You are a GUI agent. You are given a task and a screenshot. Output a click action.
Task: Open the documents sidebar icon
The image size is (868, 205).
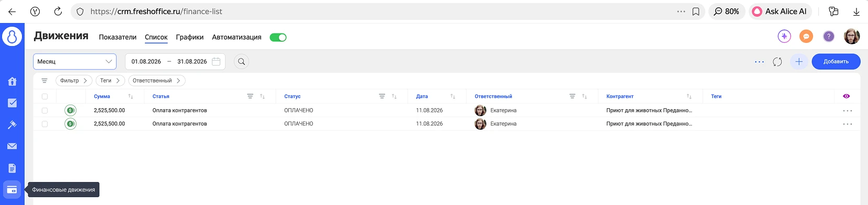pyautogui.click(x=12, y=168)
